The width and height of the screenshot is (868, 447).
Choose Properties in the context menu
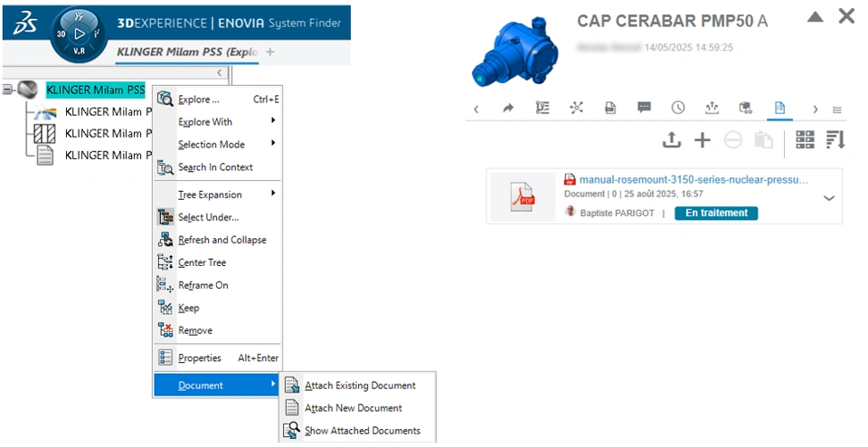218,357
